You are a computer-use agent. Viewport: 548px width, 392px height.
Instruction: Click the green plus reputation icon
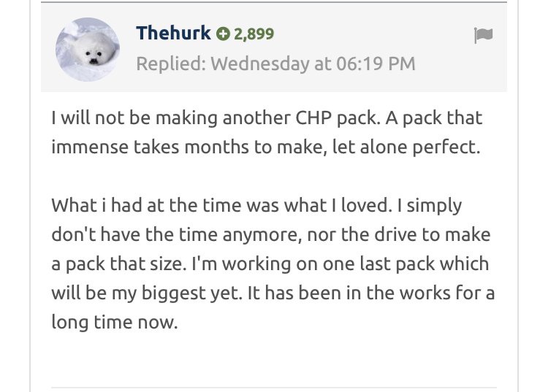coord(223,34)
